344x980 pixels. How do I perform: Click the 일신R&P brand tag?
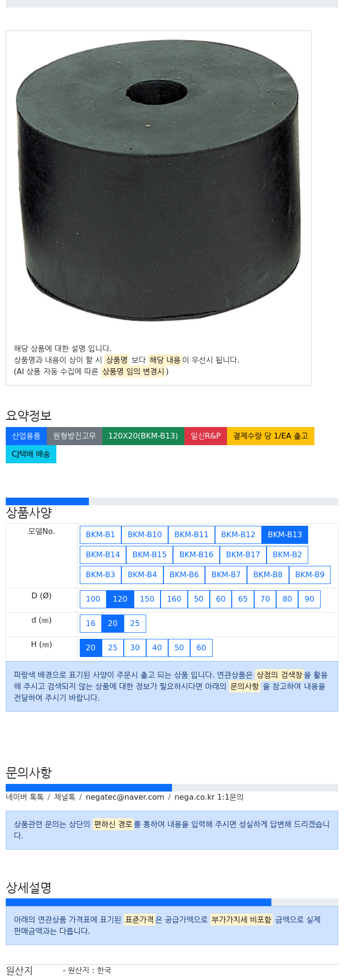tap(205, 436)
